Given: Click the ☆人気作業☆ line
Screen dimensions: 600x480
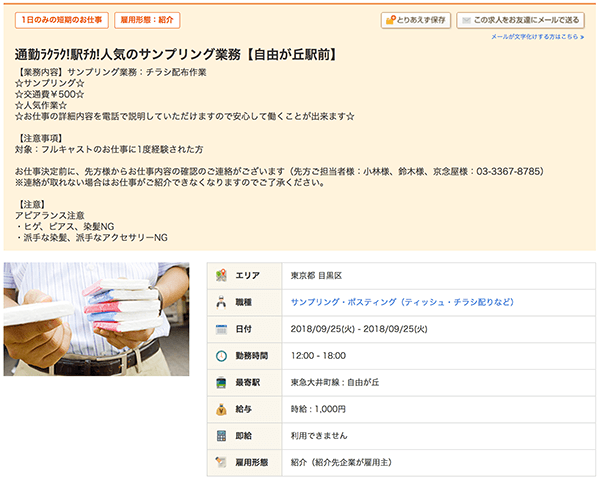Looking at the screenshot, I should [x=41, y=105].
